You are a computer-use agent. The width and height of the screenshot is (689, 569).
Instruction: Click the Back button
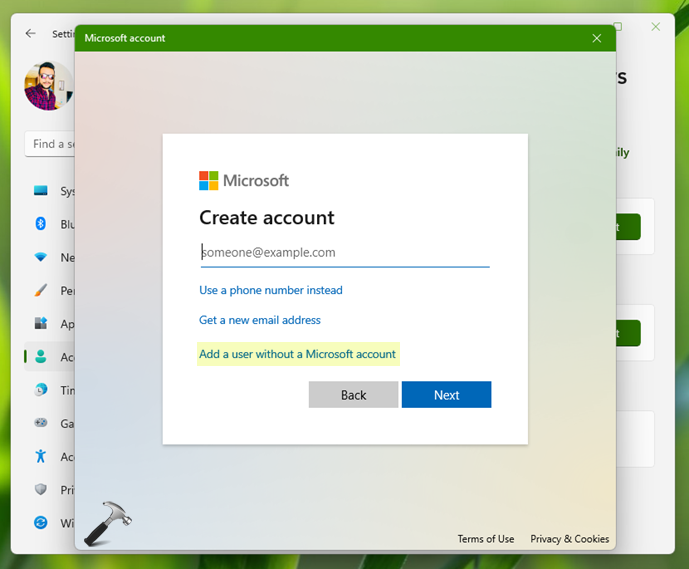coord(353,395)
